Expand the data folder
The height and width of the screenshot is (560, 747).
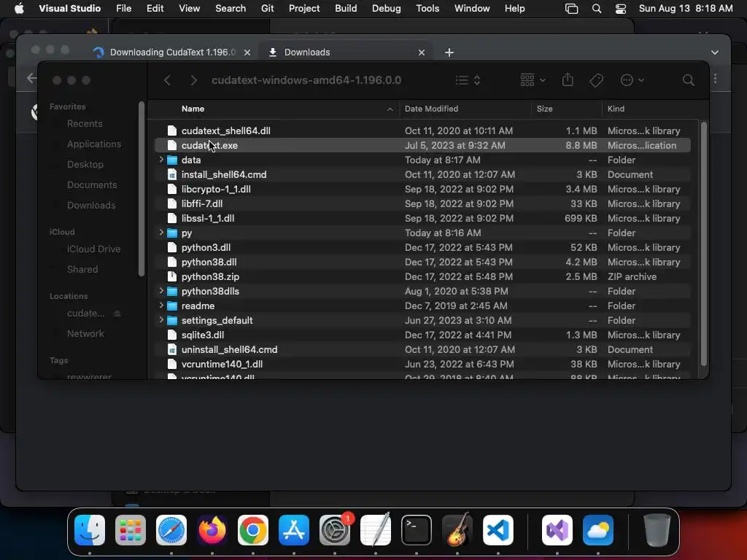click(161, 160)
